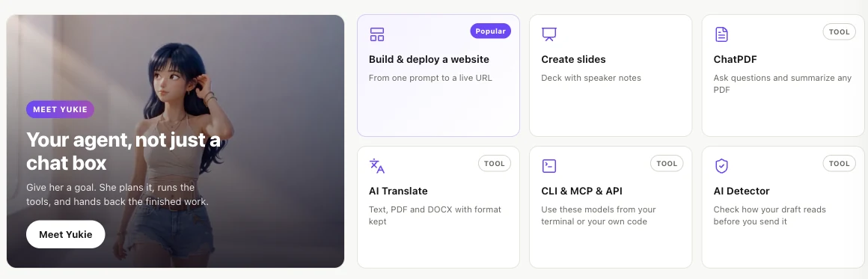Click the TOOL badge on CLI & MCP card
This screenshot has height=279, width=868.
(x=667, y=163)
